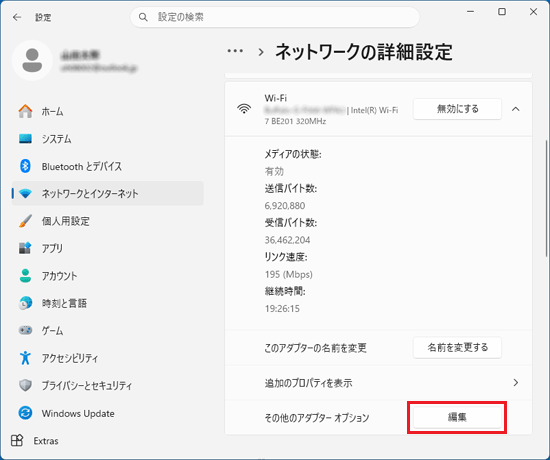Click the メディアの状態 value 有効
The width and height of the screenshot is (550, 460).
[274, 171]
